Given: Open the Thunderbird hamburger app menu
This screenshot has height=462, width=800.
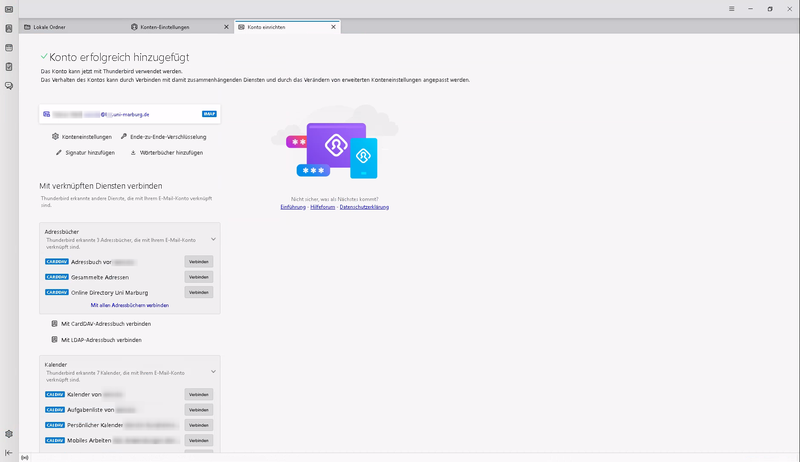Looking at the screenshot, I should click(x=732, y=8).
